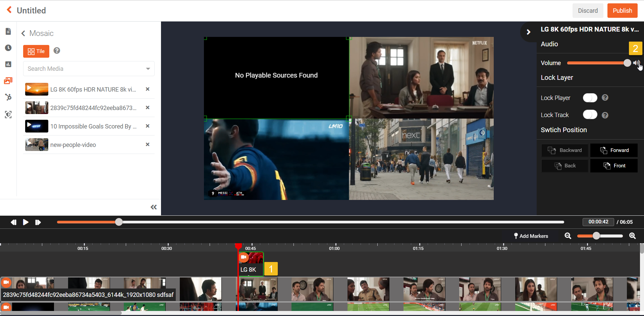The height and width of the screenshot is (316, 644).
Task: Open the Mosaic sidebar icon
Action: pos(8,81)
